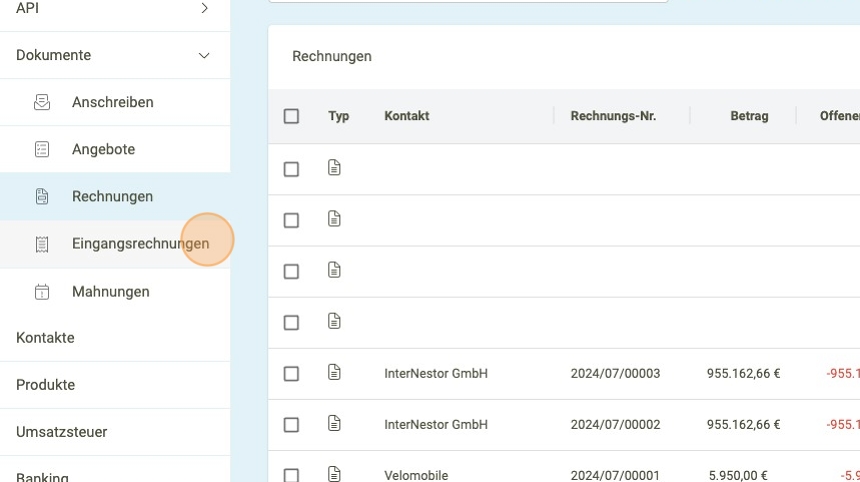Click invoice number 2024/07/00002
The image size is (860, 482).
(615, 424)
